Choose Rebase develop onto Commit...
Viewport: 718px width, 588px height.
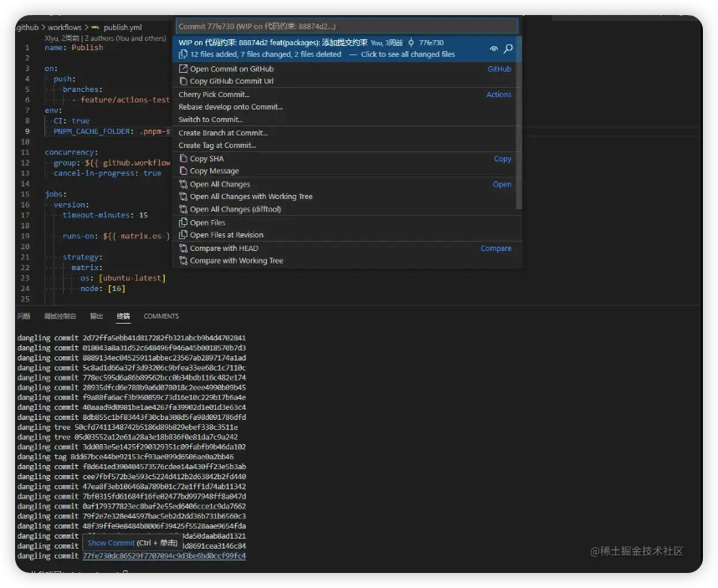point(230,106)
